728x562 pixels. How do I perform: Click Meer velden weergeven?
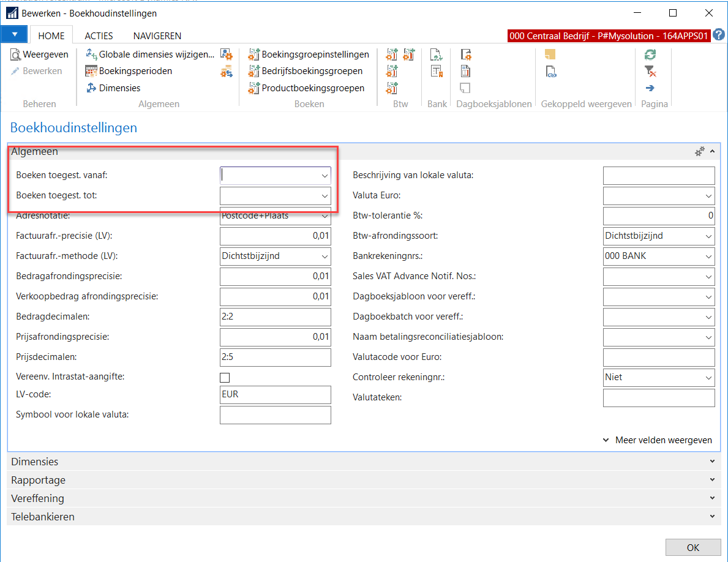[658, 440]
